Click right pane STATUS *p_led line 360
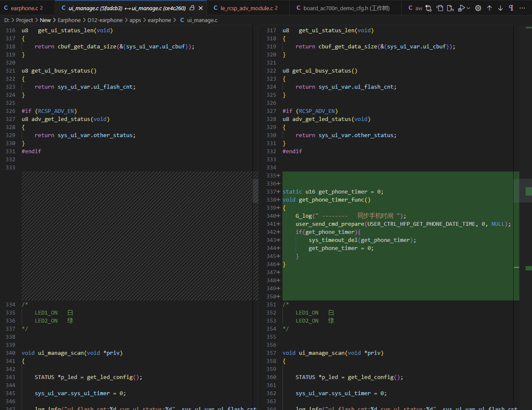Image resolution: width=532 pixels, height=410 pixels. tap(349, 377)
